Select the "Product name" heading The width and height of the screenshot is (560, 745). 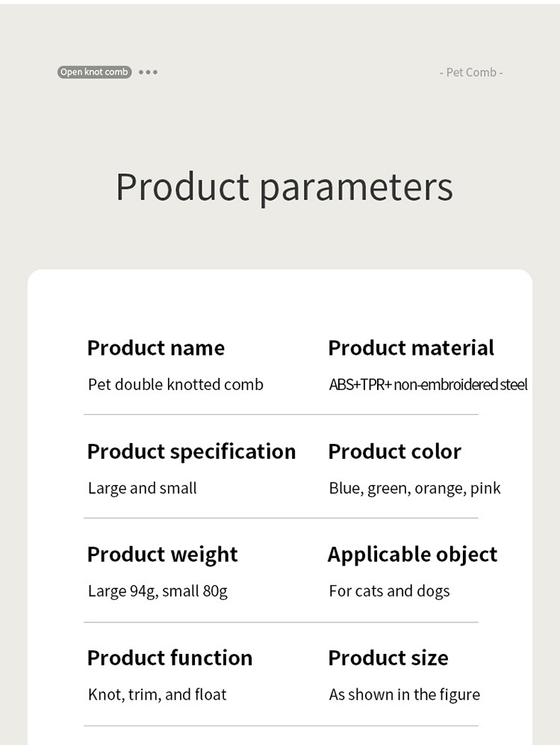point(155,348)
